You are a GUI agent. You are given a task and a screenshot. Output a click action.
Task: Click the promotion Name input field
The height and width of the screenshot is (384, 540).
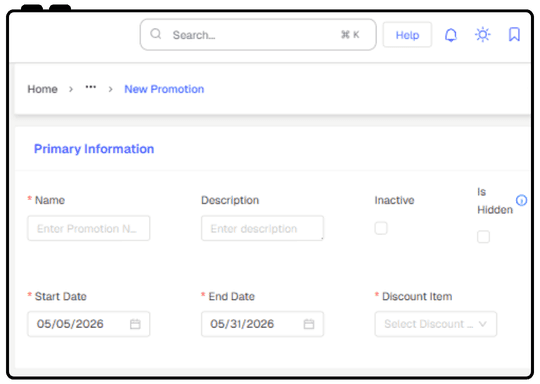(89, 228)
